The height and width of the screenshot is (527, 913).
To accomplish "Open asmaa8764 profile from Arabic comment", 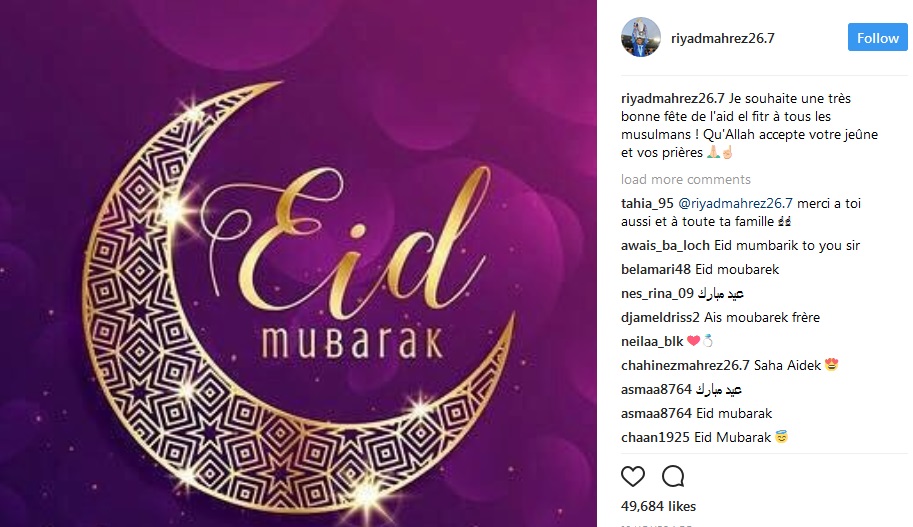I will click(x=656, y=389).
